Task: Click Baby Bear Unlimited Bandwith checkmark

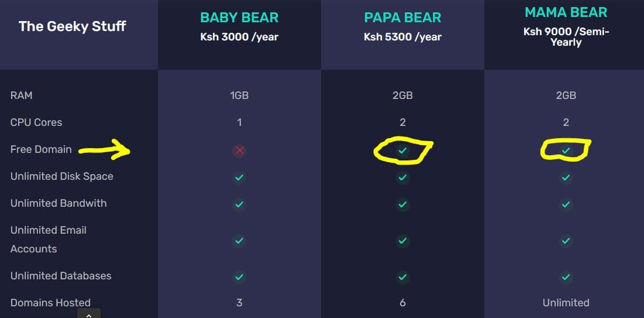Action: pyautogui.click(x=239, y=204)
